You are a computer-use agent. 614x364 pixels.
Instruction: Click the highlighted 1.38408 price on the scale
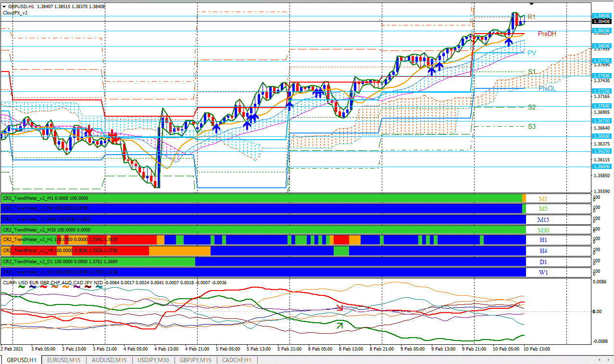coord(601,21)
